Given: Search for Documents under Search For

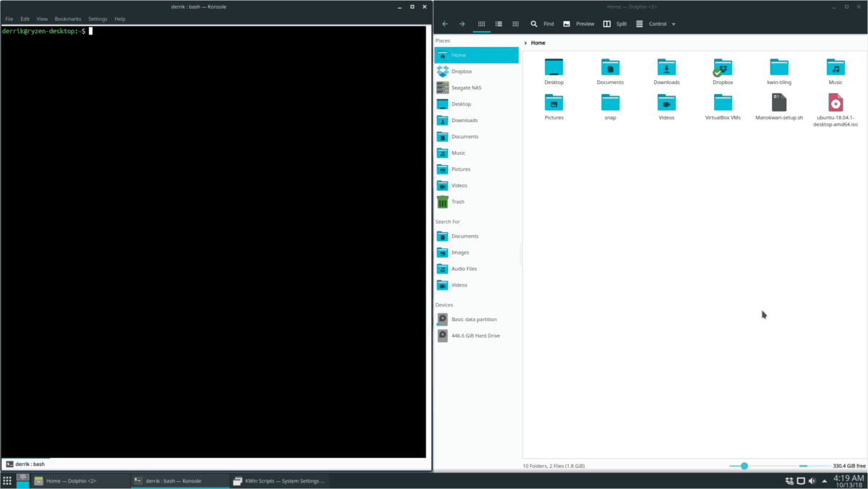Looking at the screenshot, I should click(x=477, y=236).
